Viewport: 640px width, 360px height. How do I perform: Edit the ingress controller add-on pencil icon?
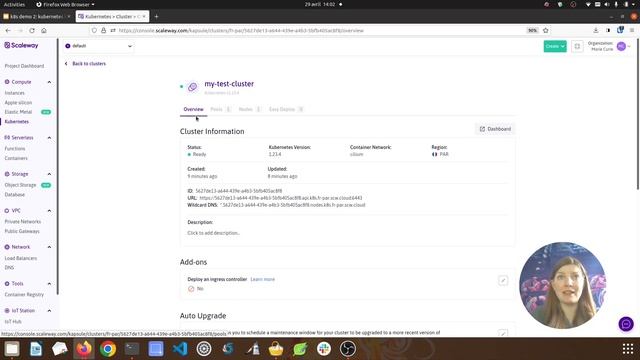click(x=503, y=280)
